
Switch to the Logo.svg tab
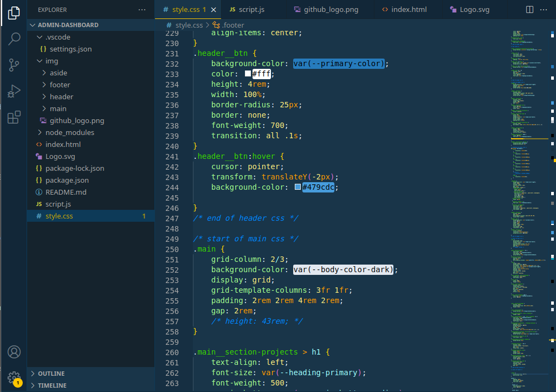click(x=475, y=10)
